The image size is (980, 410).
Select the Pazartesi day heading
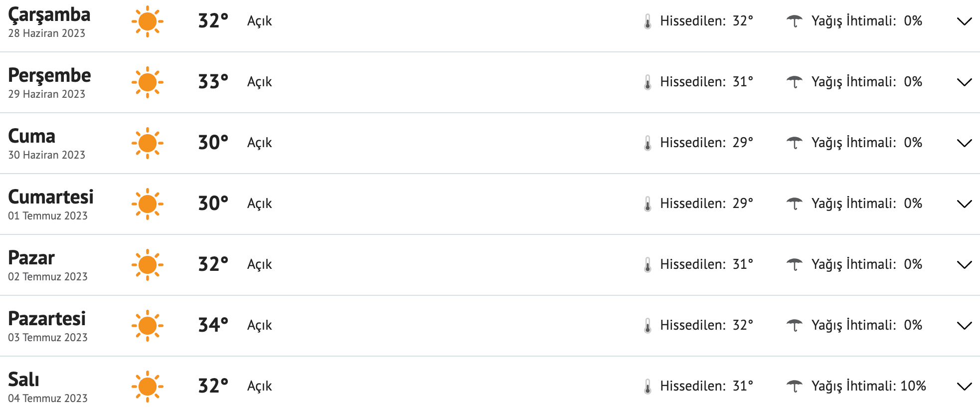[x=47, y=319]
